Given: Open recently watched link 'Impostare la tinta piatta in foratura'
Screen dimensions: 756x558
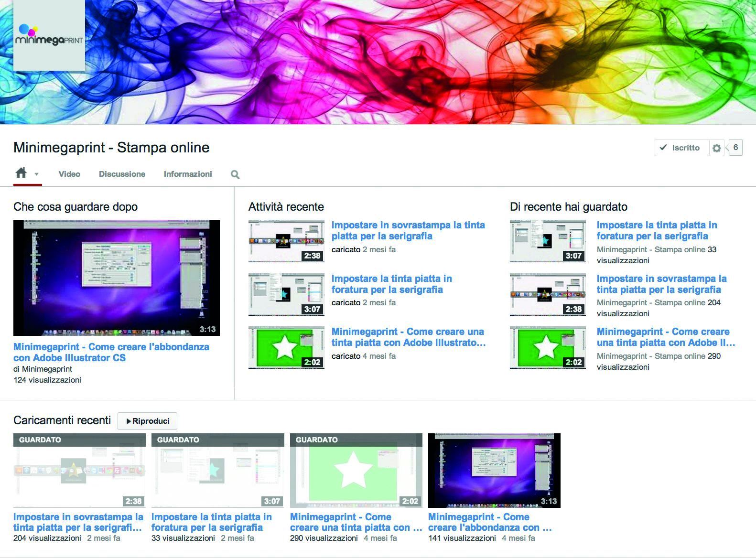Looking at the screenshot, I should click(x=657, y=230).
